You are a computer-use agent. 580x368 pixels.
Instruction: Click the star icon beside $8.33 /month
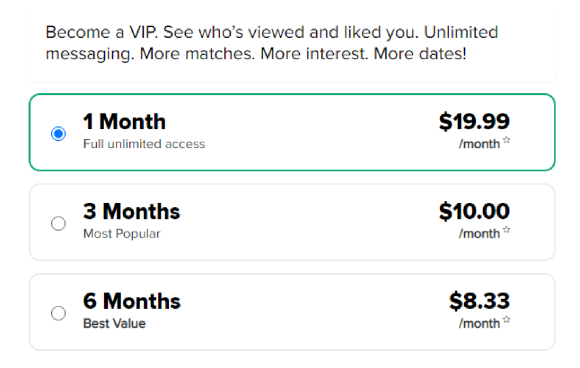(506, 320)
